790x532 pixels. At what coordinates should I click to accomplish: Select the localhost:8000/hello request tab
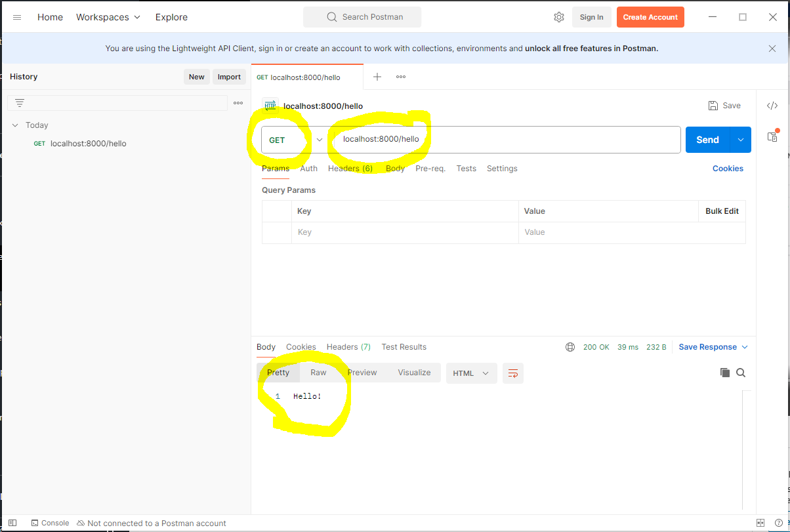pyautogui.click(x=307, y=77)
